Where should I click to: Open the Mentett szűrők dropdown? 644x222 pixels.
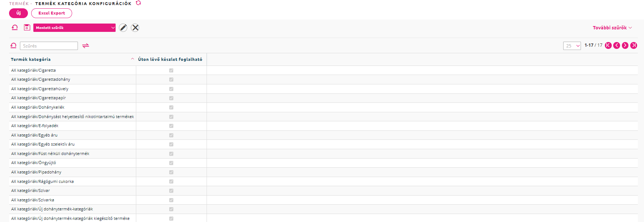click(x=74, y=28)
